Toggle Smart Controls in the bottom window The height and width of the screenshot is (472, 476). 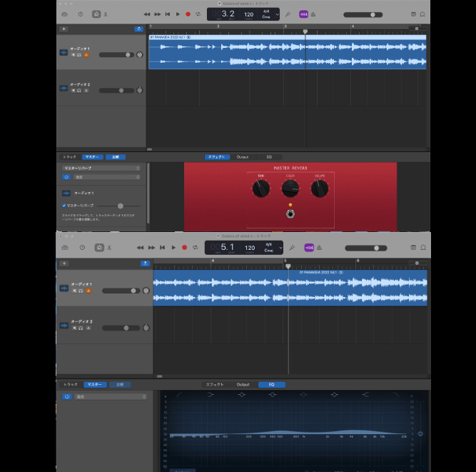[x=99, y=248]
